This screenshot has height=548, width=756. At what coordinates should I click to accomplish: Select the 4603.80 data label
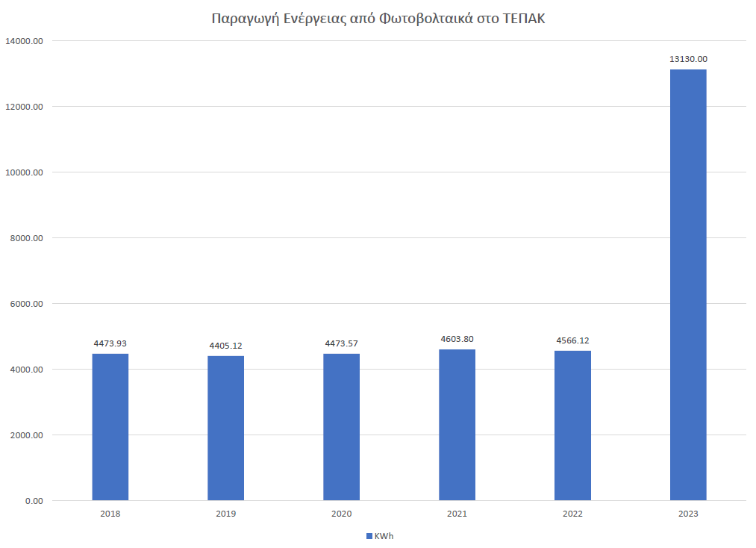click(457, 339)
